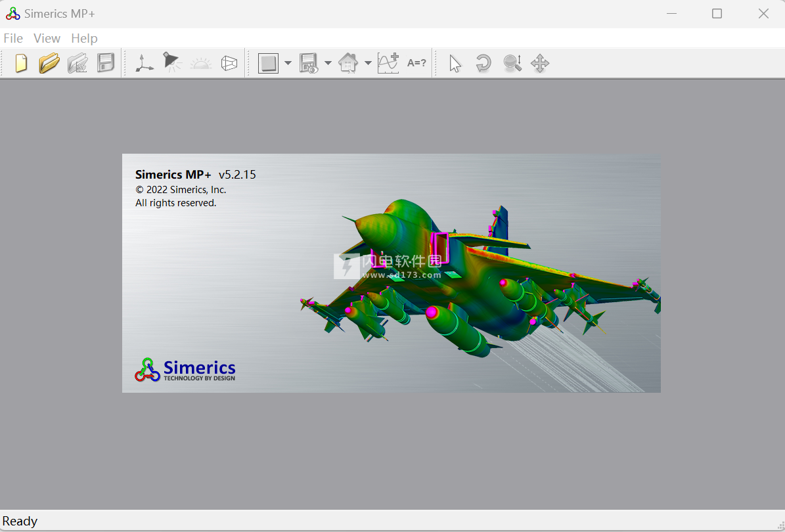The image size is (785, 532).
Task: Expand the dropdown next to the floppy-with-eye icon
Action: tap(328, 63)
